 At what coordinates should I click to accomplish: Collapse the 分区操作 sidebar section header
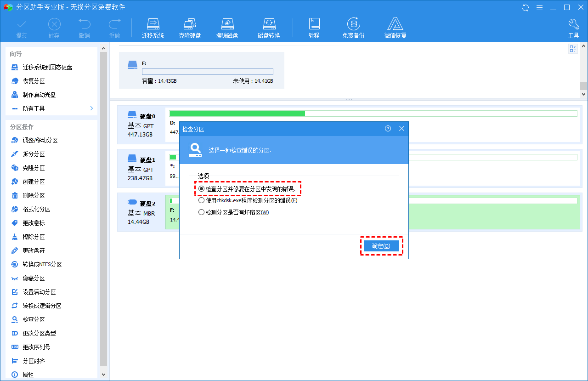tap(22, 127)
